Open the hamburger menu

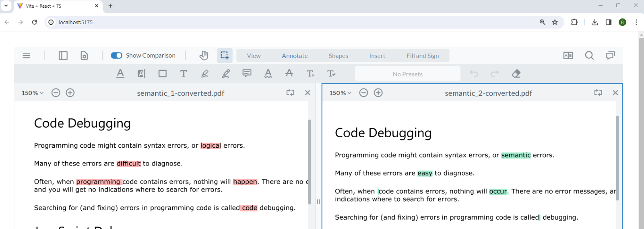point(27,56)
